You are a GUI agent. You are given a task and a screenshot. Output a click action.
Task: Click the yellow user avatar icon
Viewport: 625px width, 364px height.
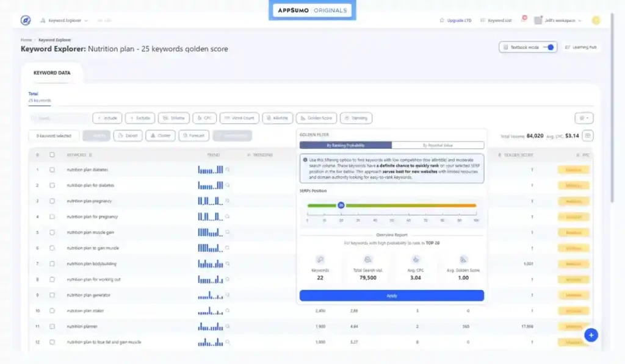coord(596,20)
